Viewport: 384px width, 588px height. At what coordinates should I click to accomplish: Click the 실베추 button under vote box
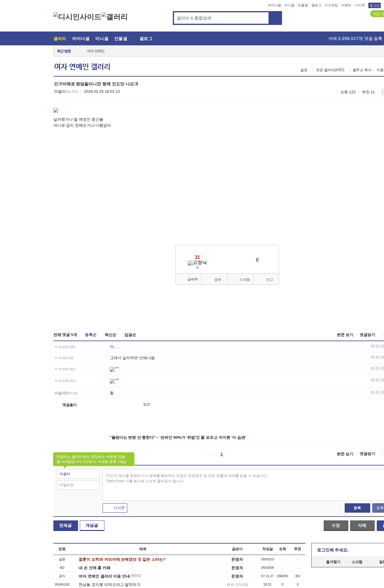coord(188,279)
